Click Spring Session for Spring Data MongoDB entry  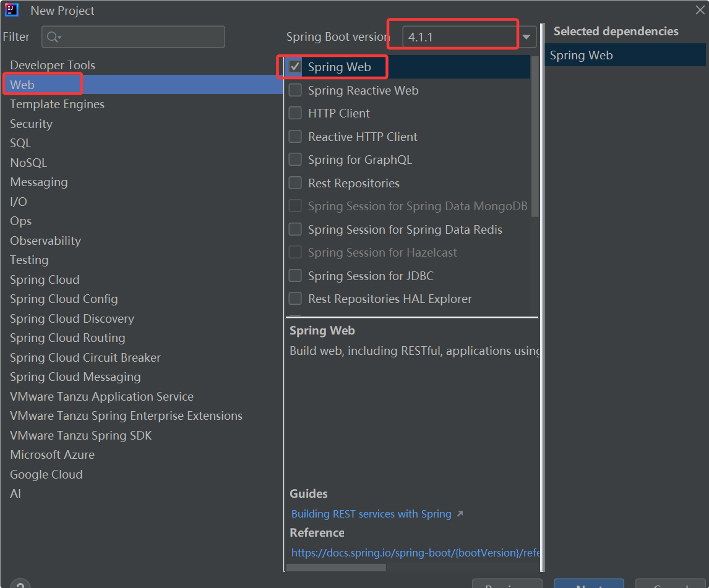coord(418,206)
